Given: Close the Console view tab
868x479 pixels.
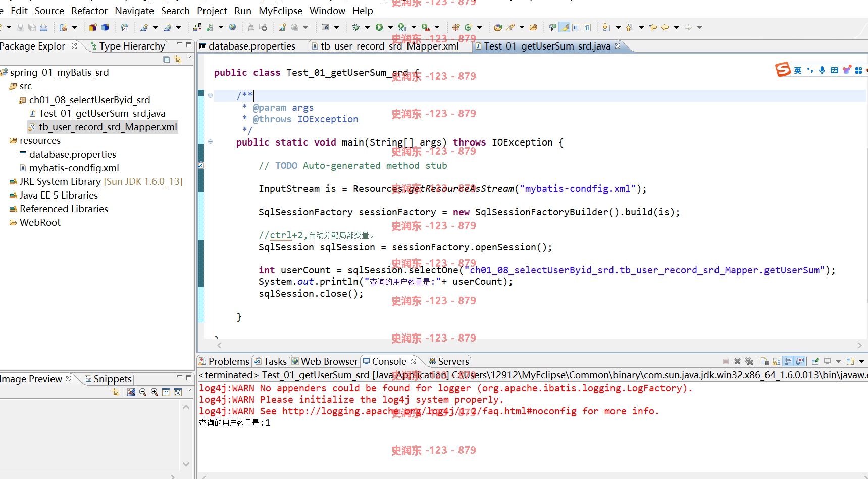Looking at the screenshot, I should [413, 361].
